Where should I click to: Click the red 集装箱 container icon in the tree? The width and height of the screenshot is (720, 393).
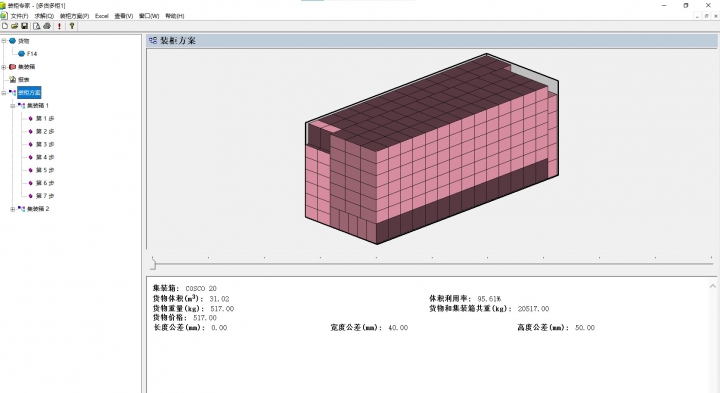pos(12,67)
